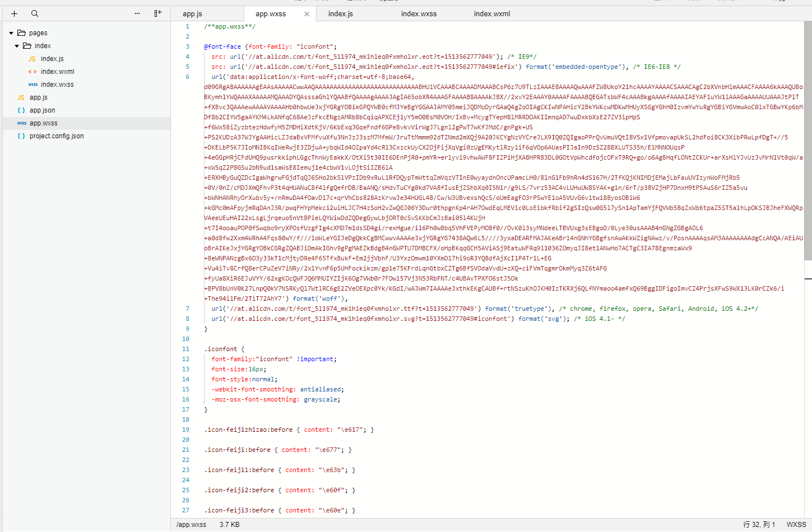Click the .iconfont selector line
The image size is (812, 532).
224,349
